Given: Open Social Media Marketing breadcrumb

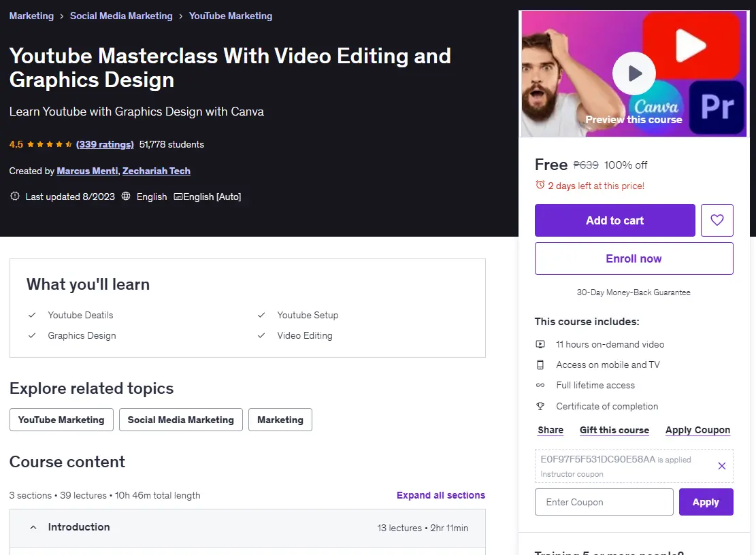Looking at the screenshot, I should tap(121, 16).
